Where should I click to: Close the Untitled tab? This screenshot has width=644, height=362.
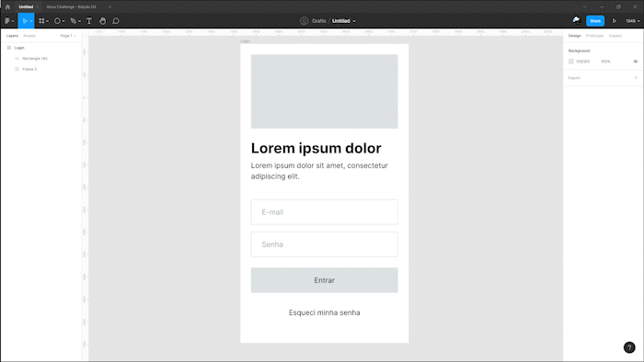[38, 7]
